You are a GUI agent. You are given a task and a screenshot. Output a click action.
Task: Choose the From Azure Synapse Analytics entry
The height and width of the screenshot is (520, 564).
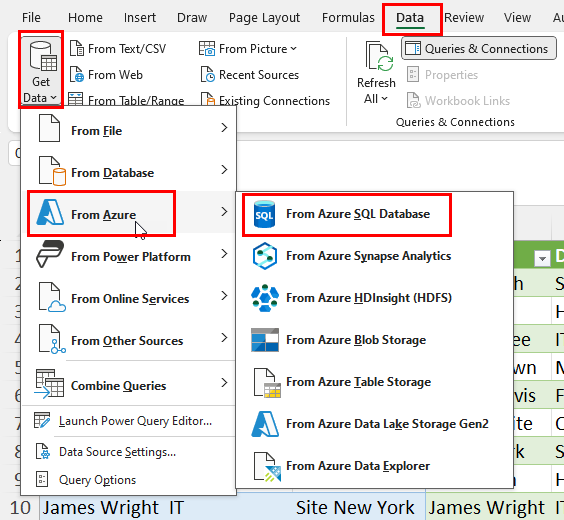point(374,256)
